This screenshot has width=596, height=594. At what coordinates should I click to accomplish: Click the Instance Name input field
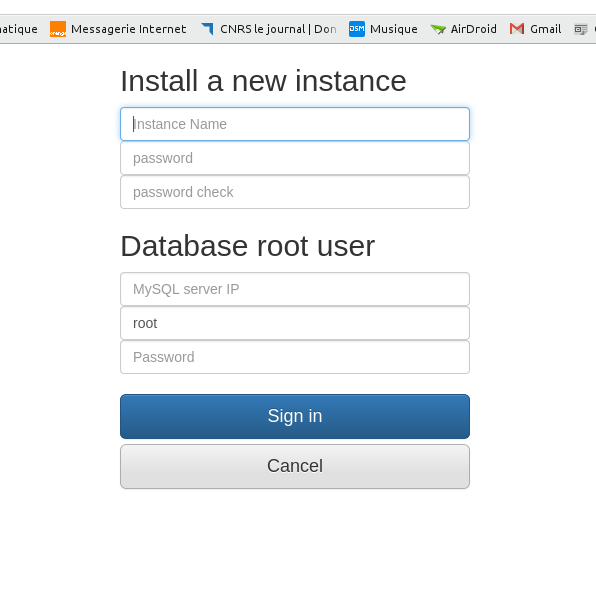click(295, 124)
